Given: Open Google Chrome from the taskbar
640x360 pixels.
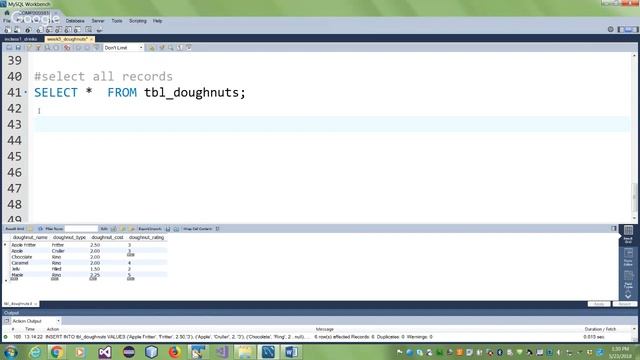Looking at the screenshot, I should tap(57, 352).
